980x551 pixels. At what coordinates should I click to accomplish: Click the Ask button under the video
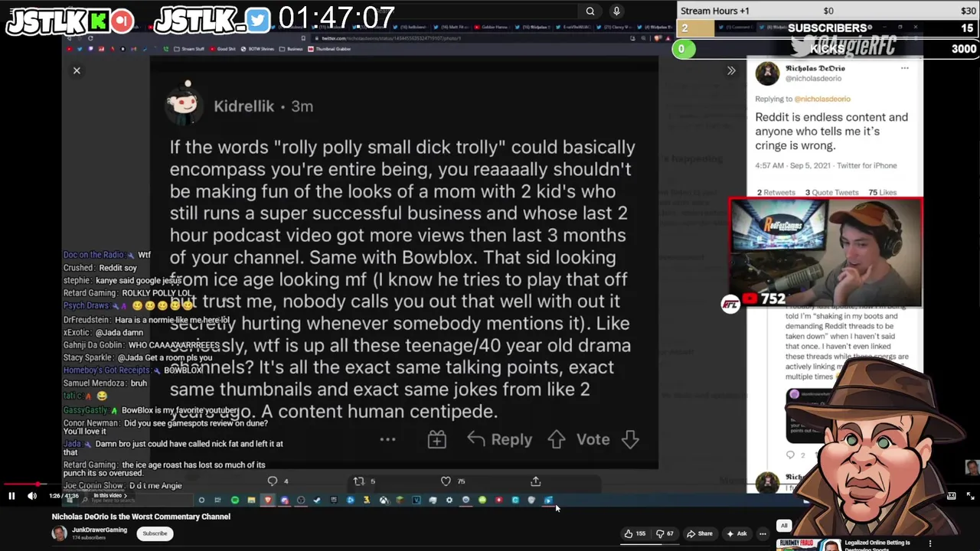(737, 533)
